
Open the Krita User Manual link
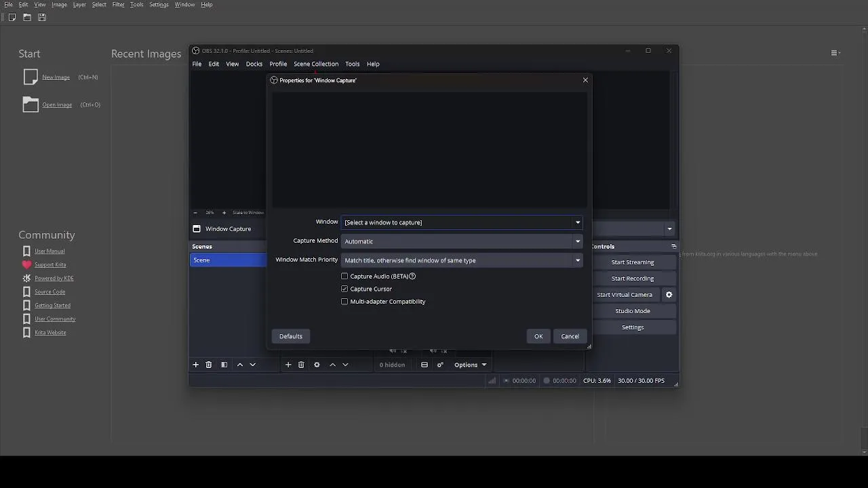point(50,251)
